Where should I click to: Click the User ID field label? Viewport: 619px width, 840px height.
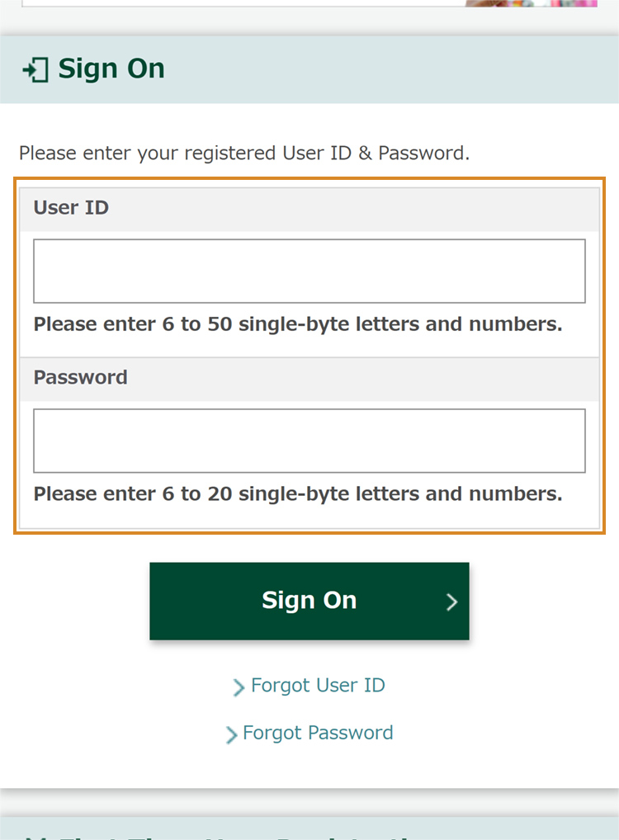click(x=71, y=208)
